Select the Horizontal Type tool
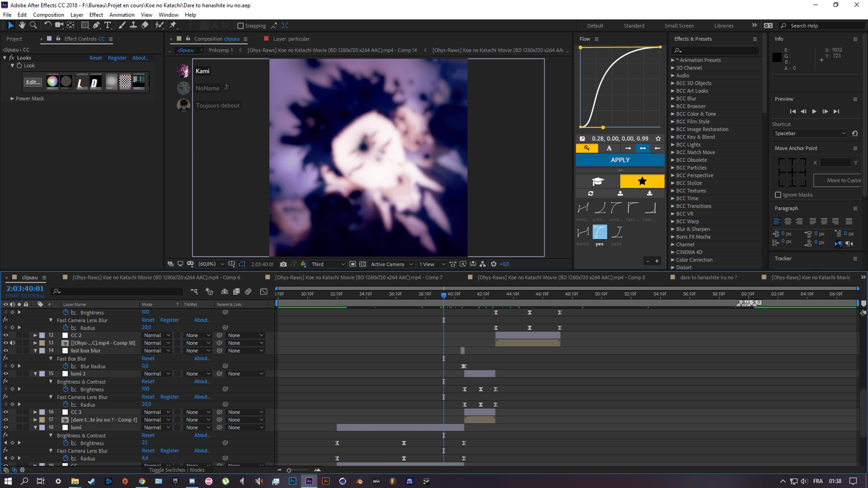Screen dimensions: 868x488 click(108, 25)
